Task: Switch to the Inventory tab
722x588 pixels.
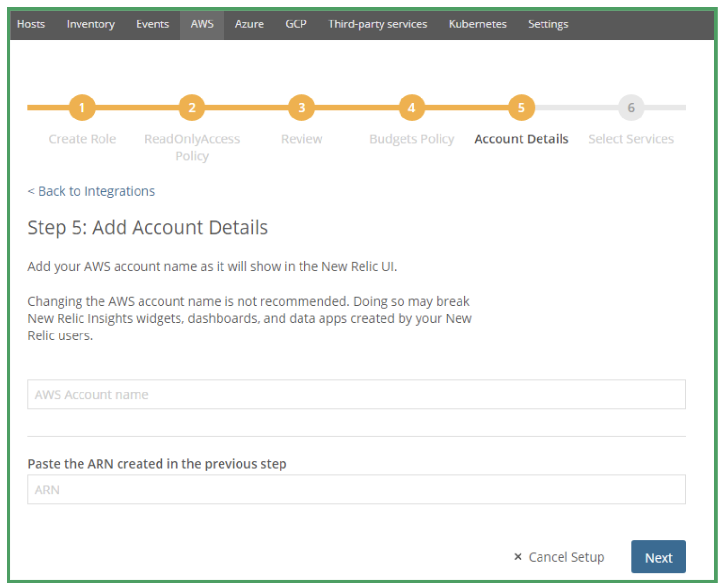Action: coord(91,24)
